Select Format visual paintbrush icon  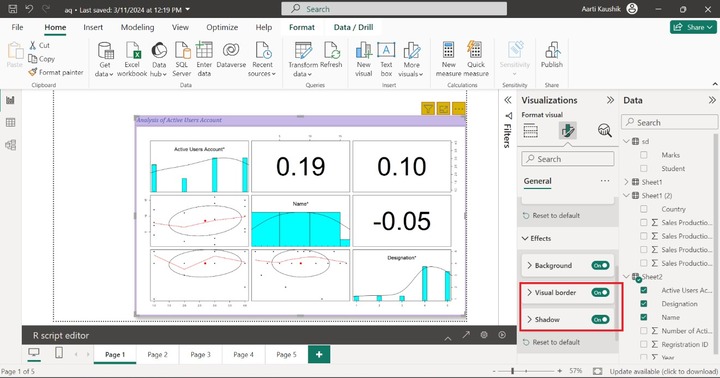click(x=568, y=131)
